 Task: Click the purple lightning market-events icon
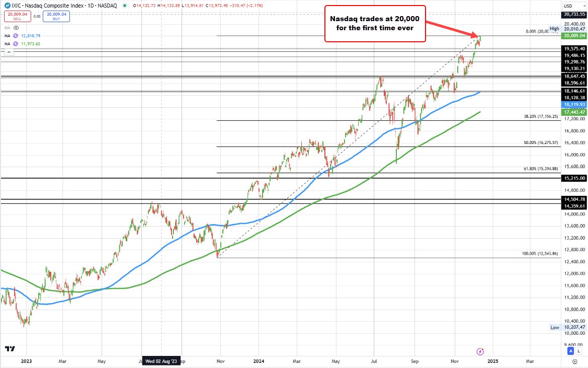coord(480,351)
